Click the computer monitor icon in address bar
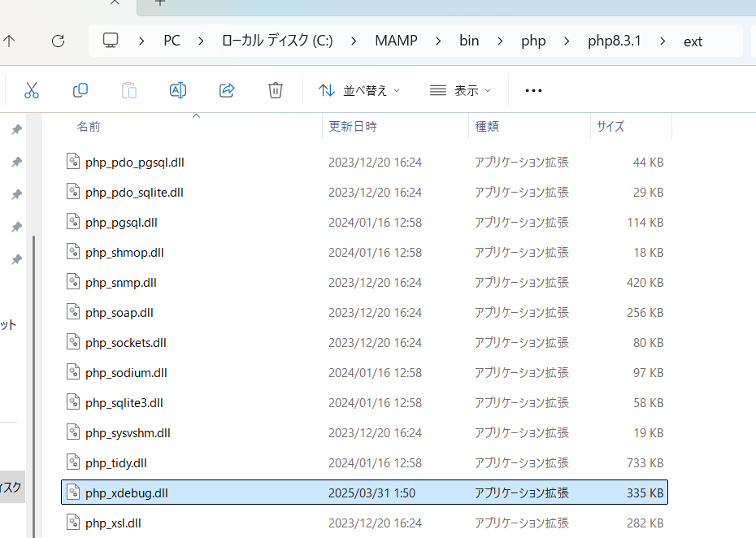Image resolution: width=756 pixels, height=538 pixels. 111,41
